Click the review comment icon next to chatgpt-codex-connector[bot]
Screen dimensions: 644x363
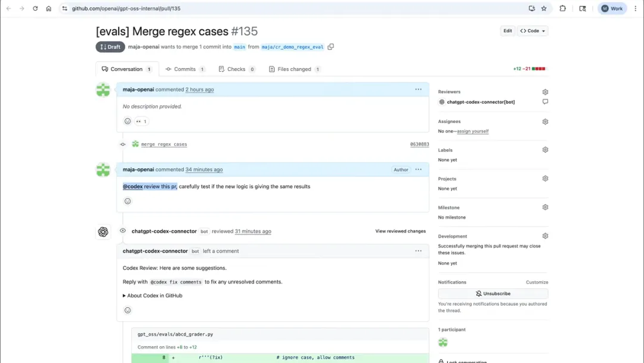545,101
